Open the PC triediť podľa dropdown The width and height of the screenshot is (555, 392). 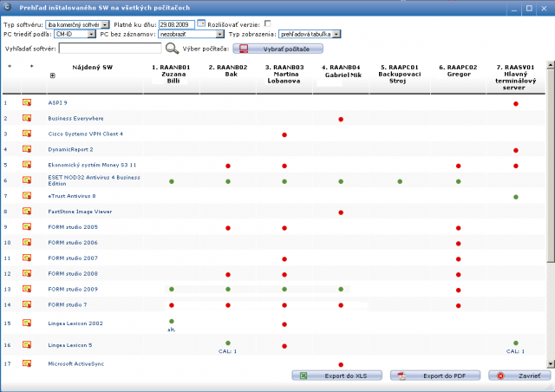tap(75, 34)
